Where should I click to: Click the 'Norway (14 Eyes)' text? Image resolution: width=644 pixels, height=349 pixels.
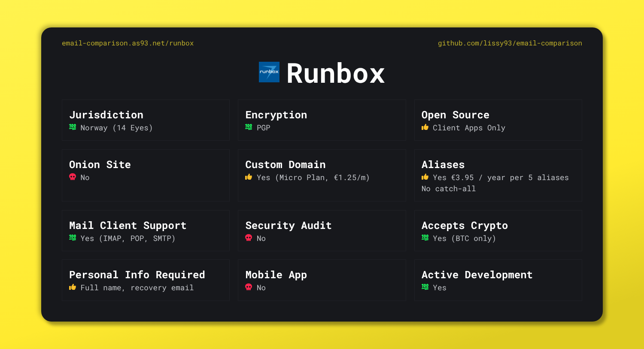[116, 128]
